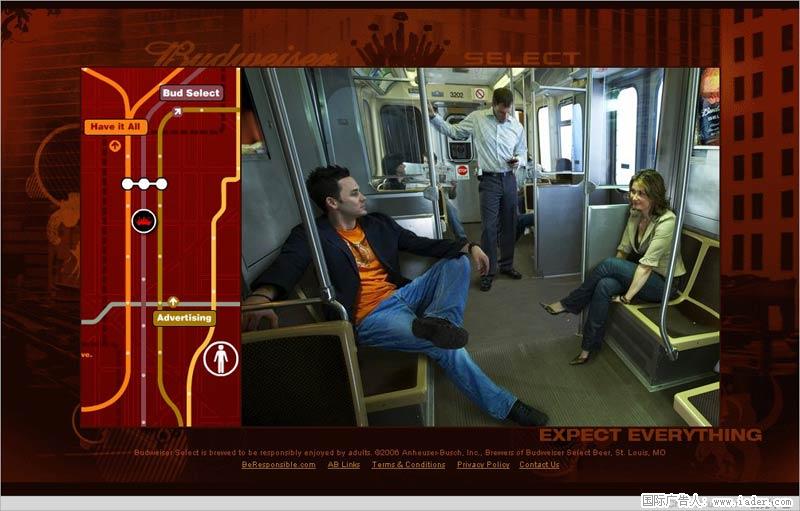Screen dimensions: 800x511
Task: Open the BeResponsible.com link
Action: coord(279,465)
